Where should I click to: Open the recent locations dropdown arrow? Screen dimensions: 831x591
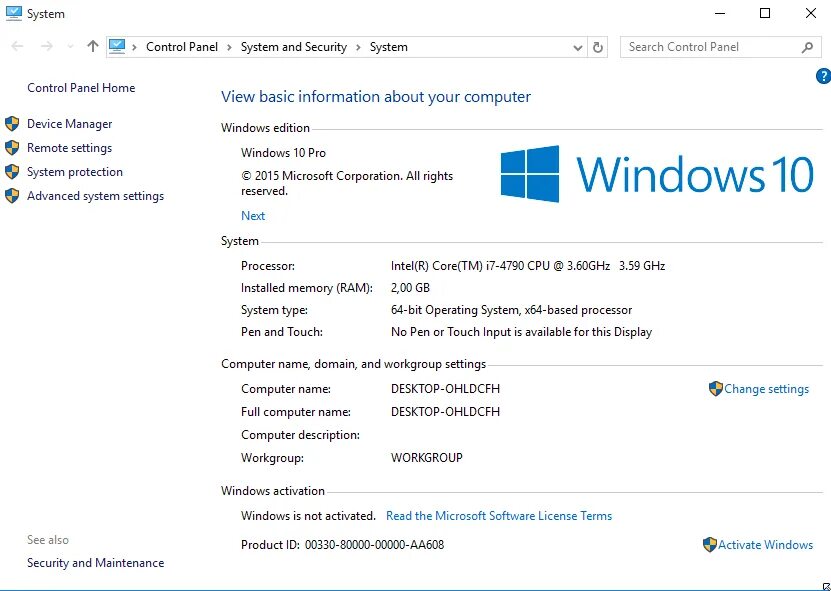70,47
